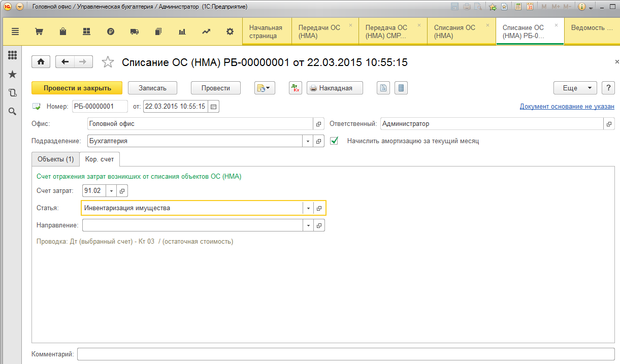
Task: Click the green Счет отражения затрат heading
Action: click(139, 177)
